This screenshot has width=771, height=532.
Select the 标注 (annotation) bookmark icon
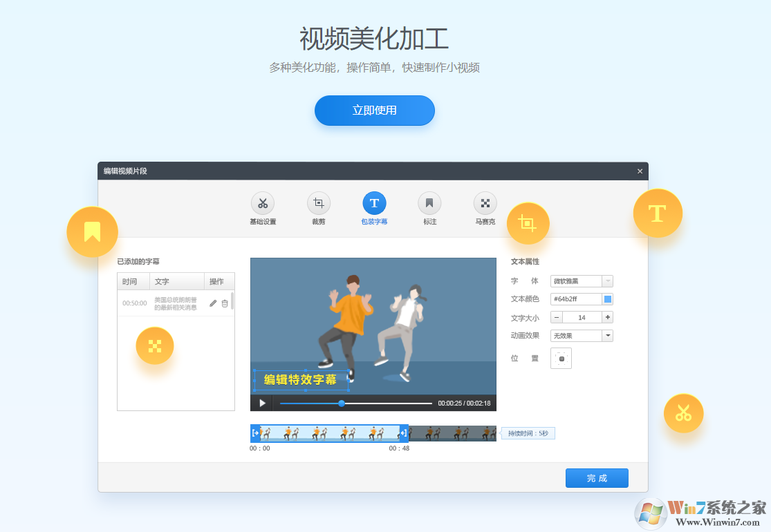(429, 203)
